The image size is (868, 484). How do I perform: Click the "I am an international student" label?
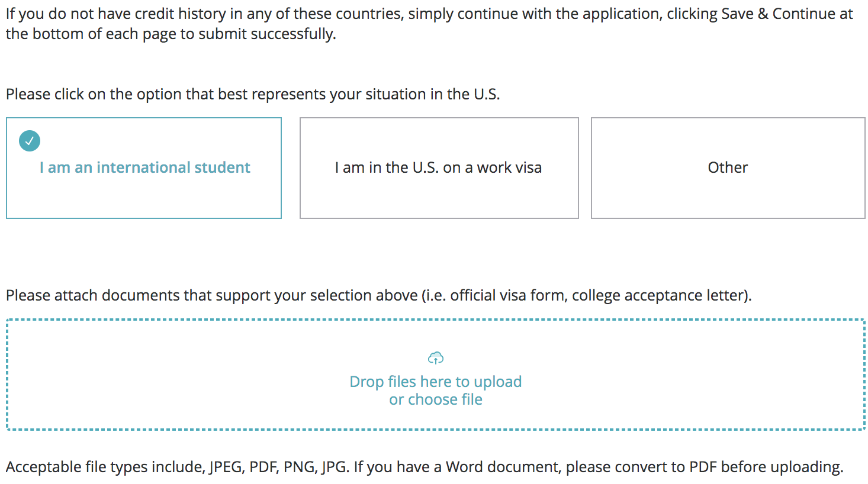click(x=145, y=168)
